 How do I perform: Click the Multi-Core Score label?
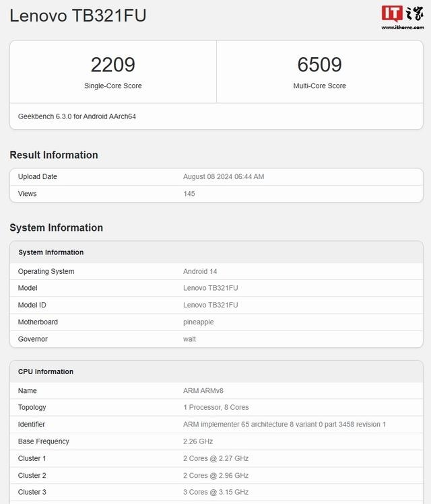[x=319, y=86]
